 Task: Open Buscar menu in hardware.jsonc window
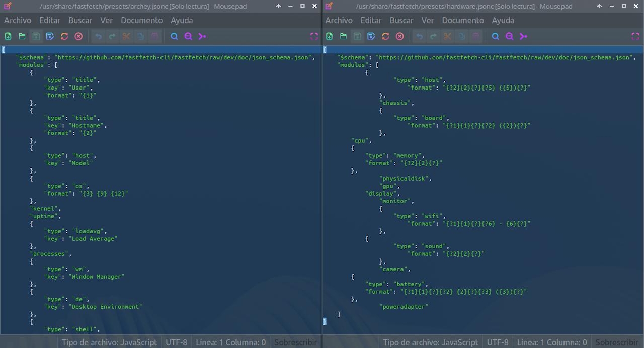(x=401, y=20)
